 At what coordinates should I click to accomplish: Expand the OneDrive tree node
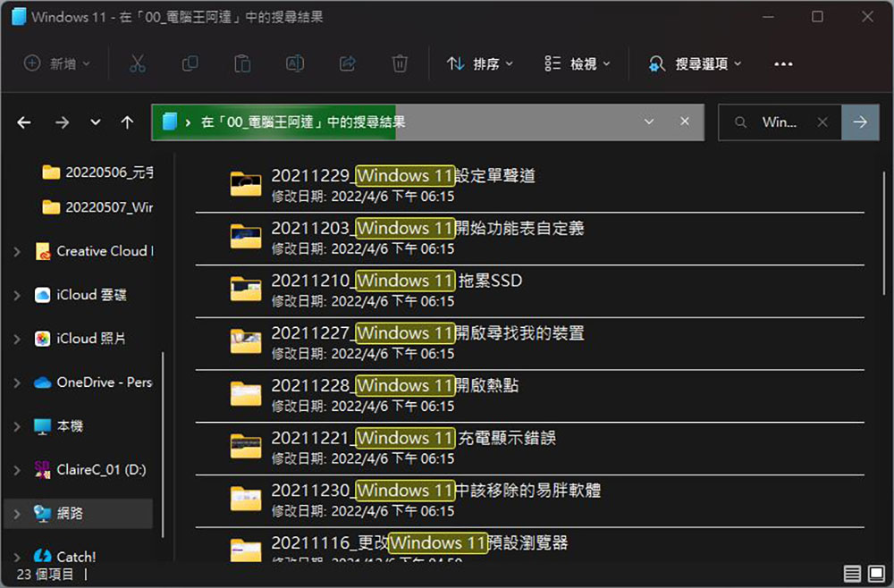[x=17, y=382]
